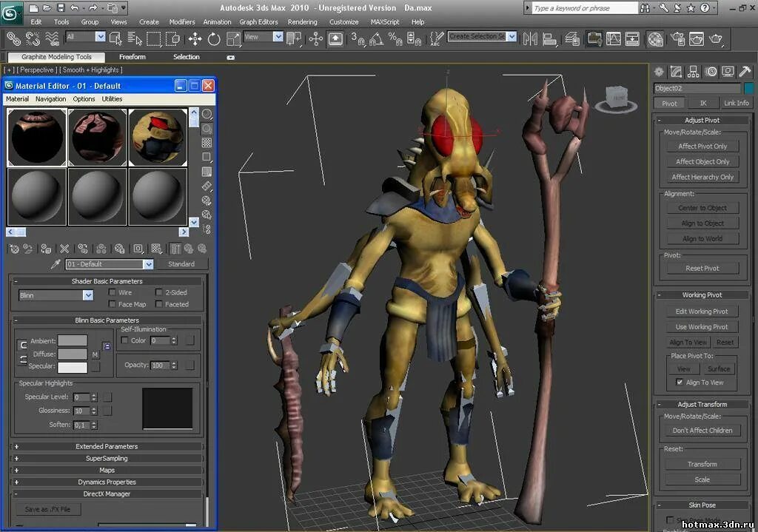Click the Rectangular Selection Region icon

(x=154, y=39)
